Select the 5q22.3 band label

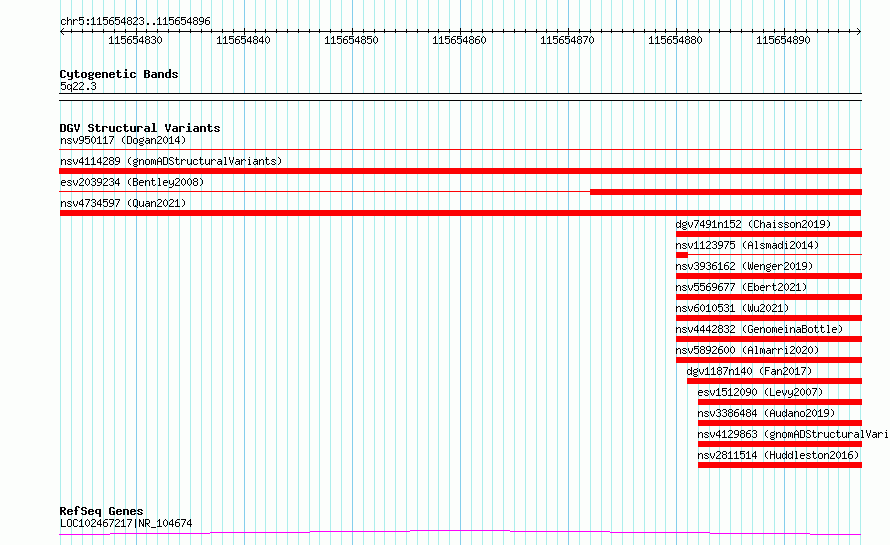pyautogui.click(x=78, y=86)
